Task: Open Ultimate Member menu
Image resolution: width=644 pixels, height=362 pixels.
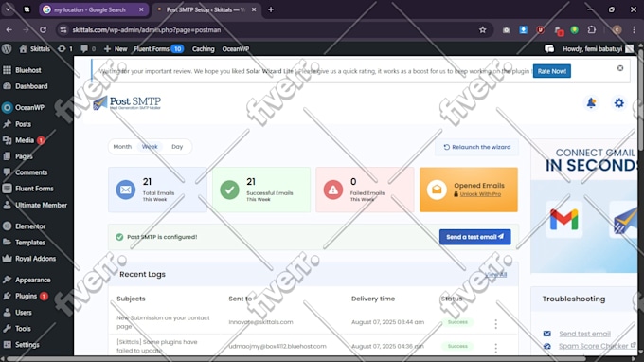Action: tap(41, 205)
